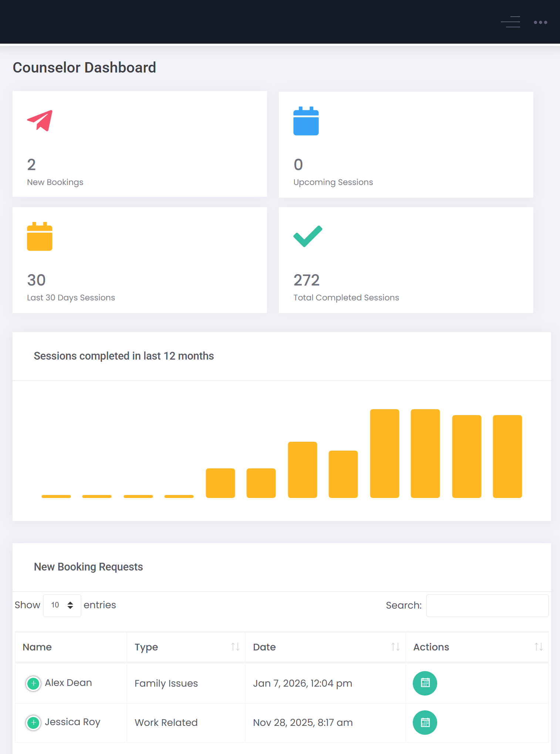Click the 'Upcoming Sessions' card label
Viewport: 560px width, 754px height.
[333, 182]
